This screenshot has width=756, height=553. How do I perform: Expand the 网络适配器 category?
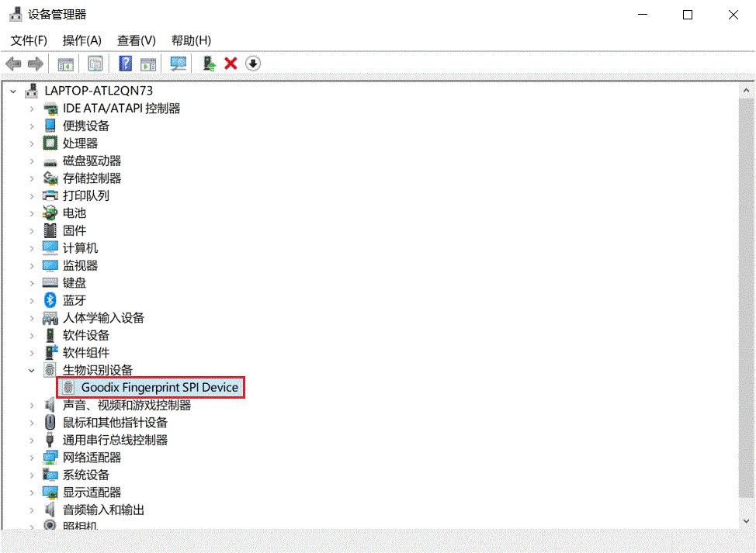coord(32,458)
